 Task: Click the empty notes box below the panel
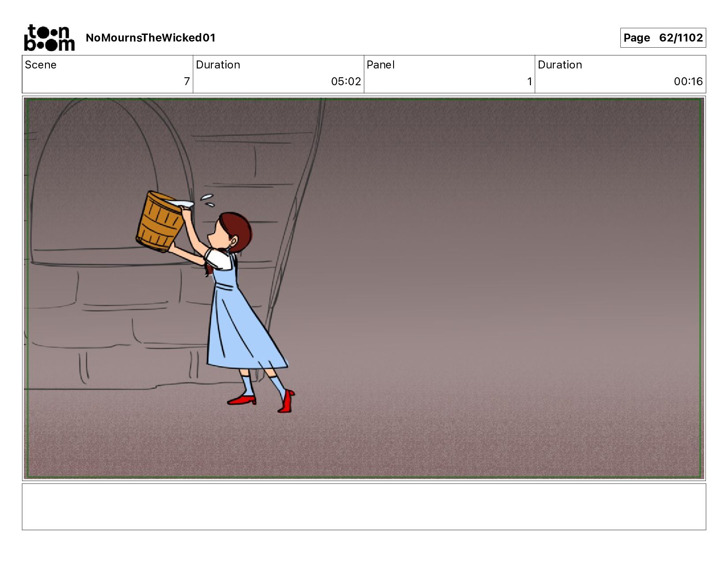(x=364, y=507)
